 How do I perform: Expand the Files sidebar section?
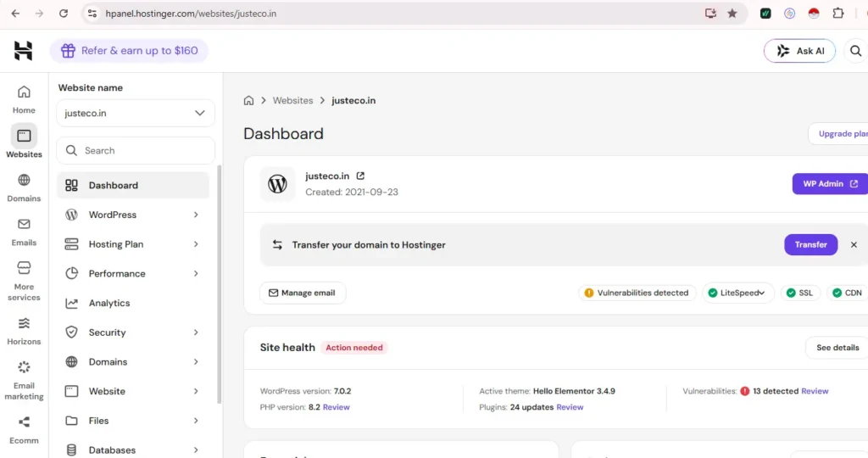point(133,421)
